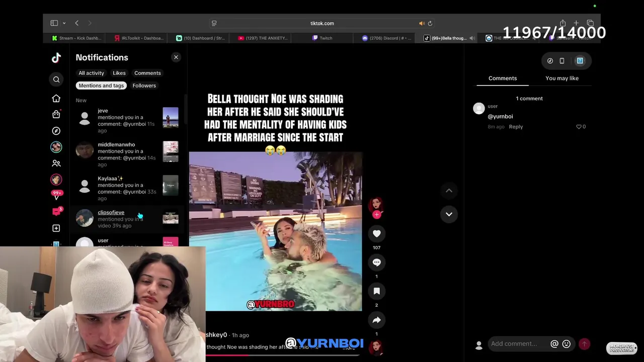
Task: Mute the Bella thought tab speaker
Action: 472,38
